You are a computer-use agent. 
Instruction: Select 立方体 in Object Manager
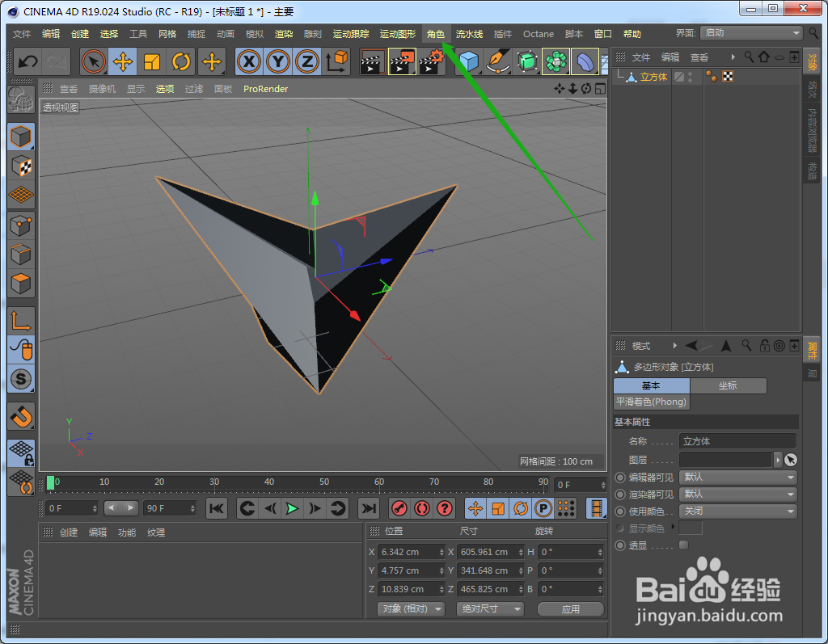(x=653, y=77)
